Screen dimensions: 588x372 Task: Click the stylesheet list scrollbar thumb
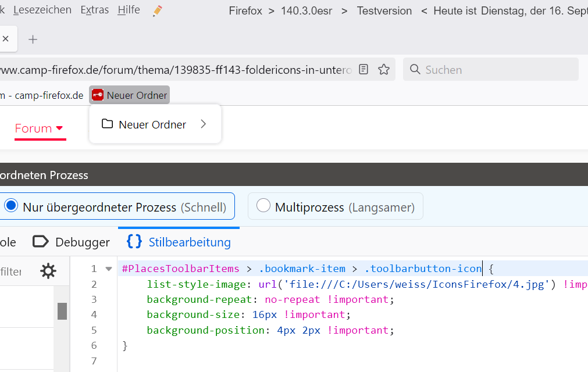click(x=62, y=311)
